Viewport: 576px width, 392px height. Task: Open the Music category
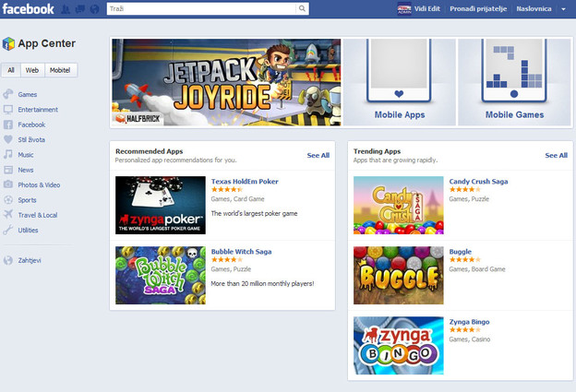point(26,155)
